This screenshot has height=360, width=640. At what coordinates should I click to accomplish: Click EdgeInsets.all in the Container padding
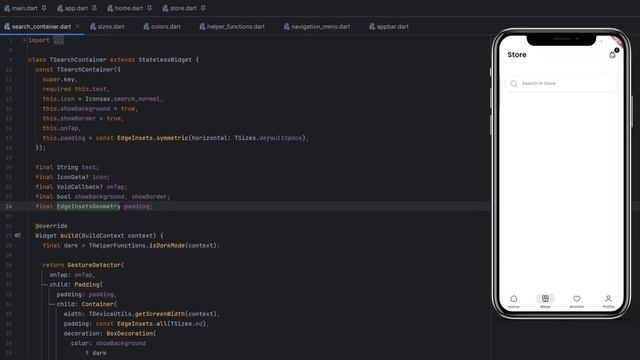[142, 324]
